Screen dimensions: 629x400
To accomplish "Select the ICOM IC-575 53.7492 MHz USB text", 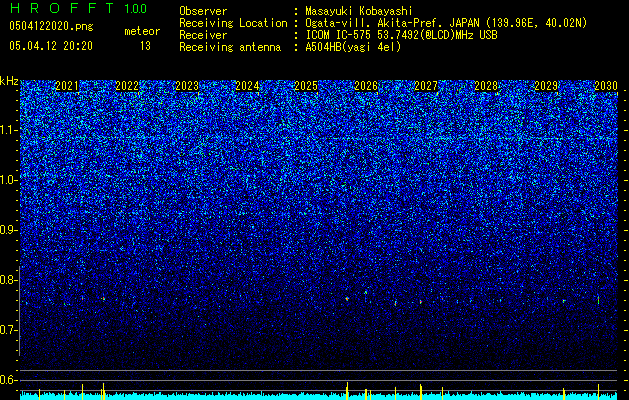I will (x=401, y=35).
